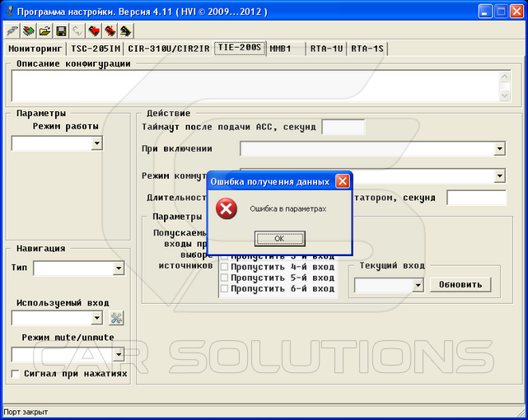Close the Программа настройки main window
Screen dimensions: 528x420
516,12
